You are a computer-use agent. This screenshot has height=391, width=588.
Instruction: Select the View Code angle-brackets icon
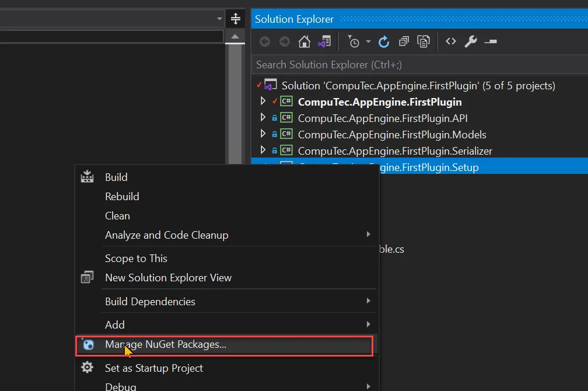click(x=451, y=41)
